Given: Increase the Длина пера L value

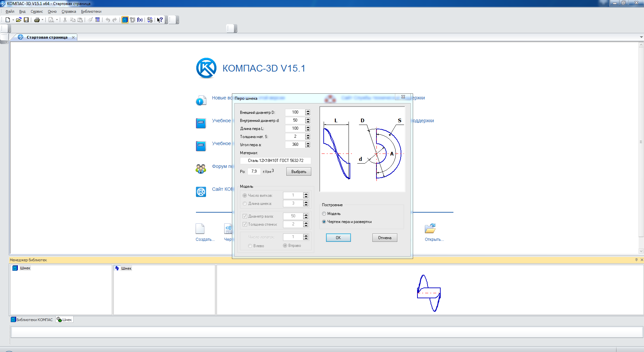Looking at the screenshot, I should click(308, 127).
